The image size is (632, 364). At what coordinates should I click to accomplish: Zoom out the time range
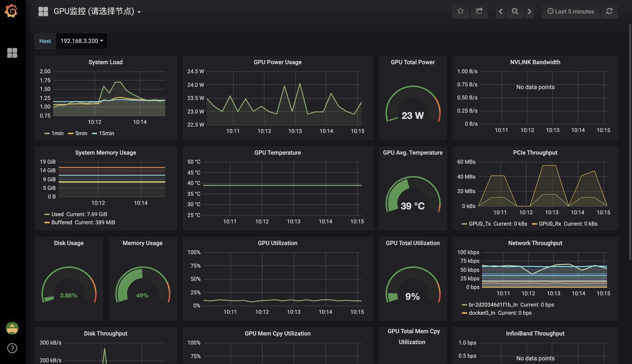(x=515, y=12)
